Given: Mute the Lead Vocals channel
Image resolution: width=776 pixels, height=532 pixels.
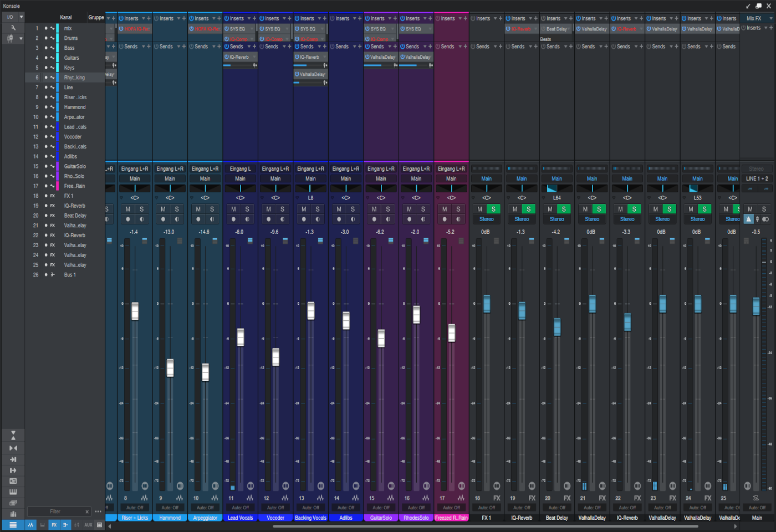Looking at the screenshot, I should click(233, 209).
